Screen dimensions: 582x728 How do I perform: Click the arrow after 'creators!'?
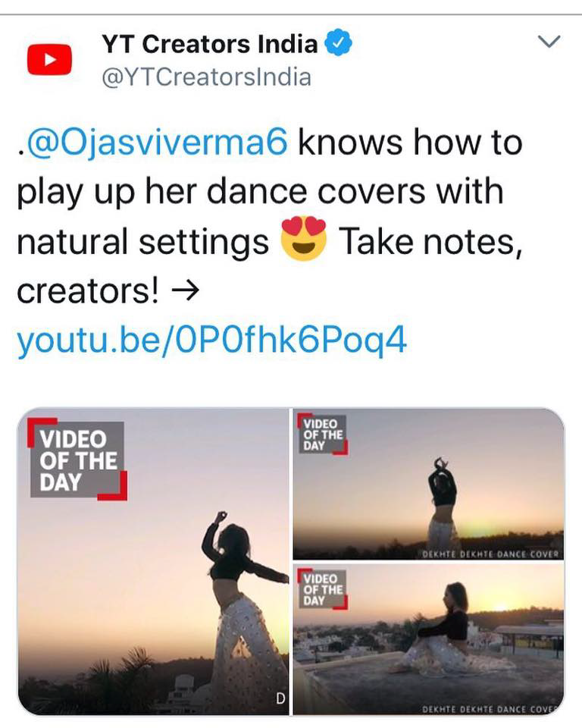pyautogui.click(x=186, y=292)
